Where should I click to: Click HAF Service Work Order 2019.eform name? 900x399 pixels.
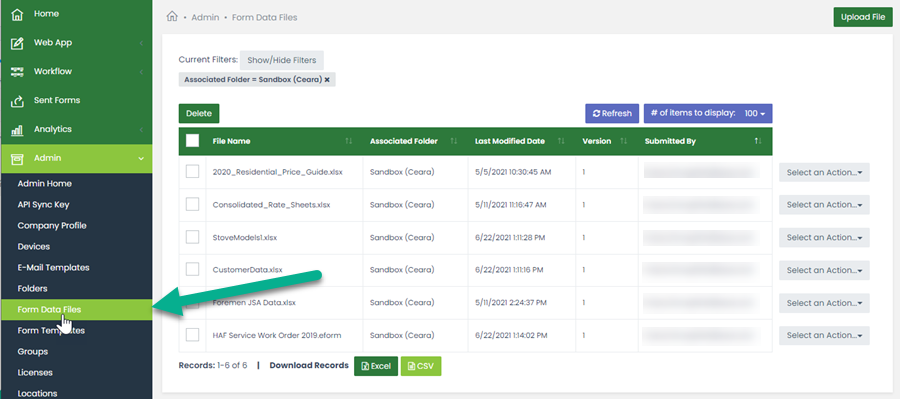277,335
